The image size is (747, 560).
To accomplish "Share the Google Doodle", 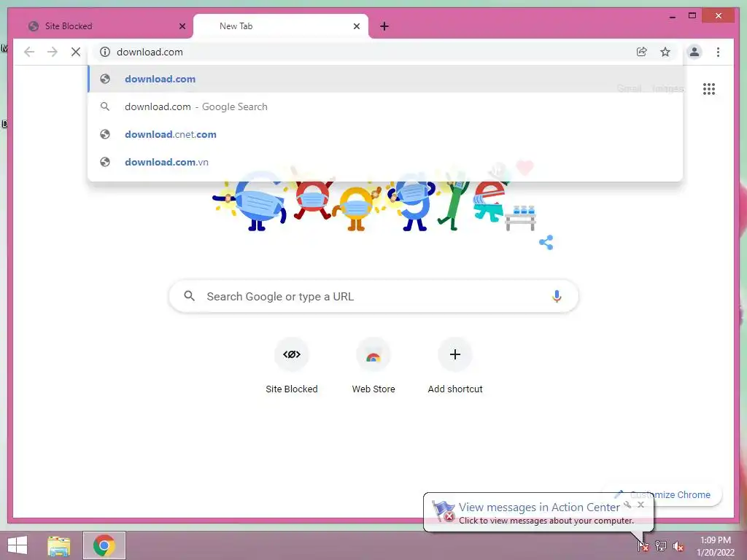I will 546,242.
